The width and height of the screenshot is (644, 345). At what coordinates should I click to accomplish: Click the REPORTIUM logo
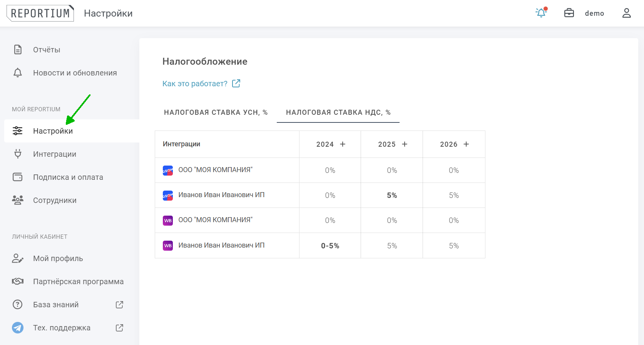point(40,13)
